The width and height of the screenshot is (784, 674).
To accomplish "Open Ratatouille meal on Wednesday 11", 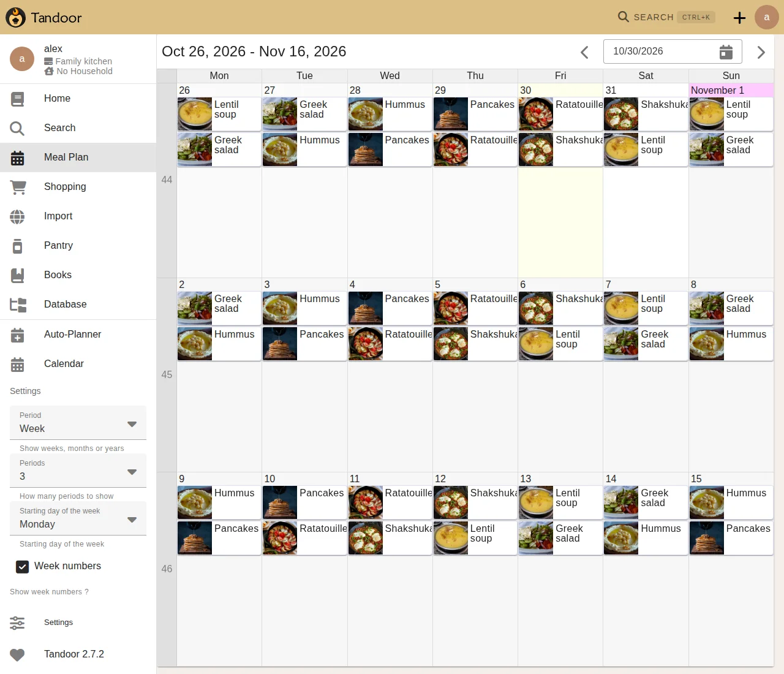I will (x=390, y=502).
